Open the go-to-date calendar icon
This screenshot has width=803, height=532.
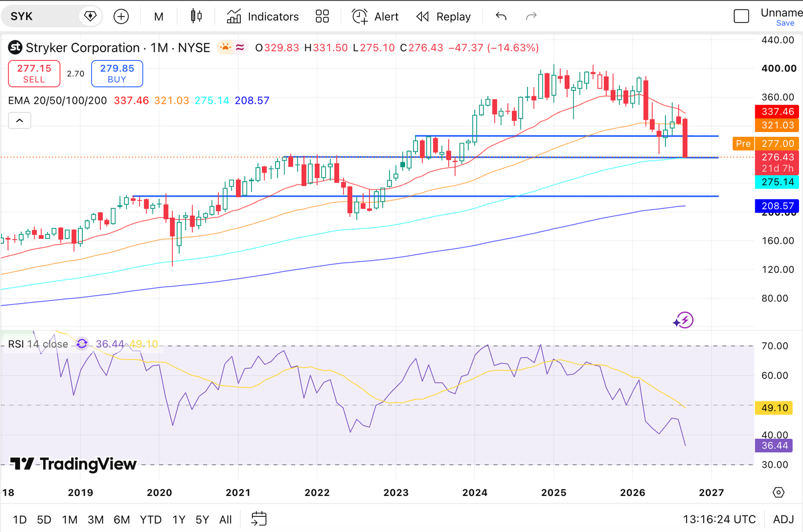[259, 519]
